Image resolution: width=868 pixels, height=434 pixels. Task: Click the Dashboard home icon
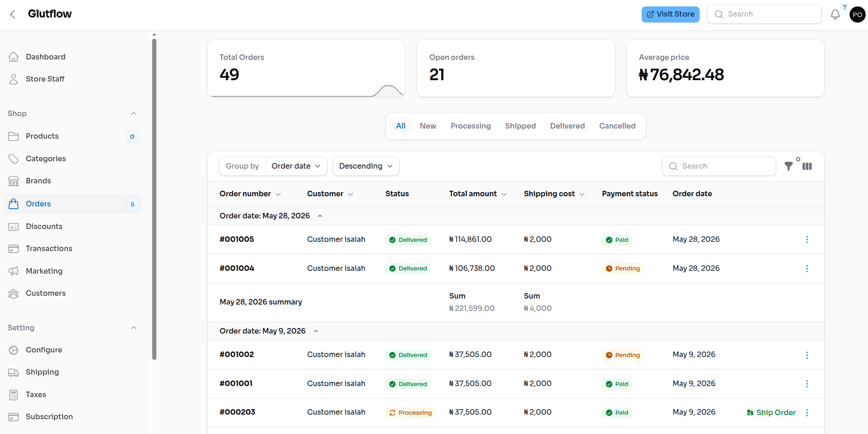[14, 57]
